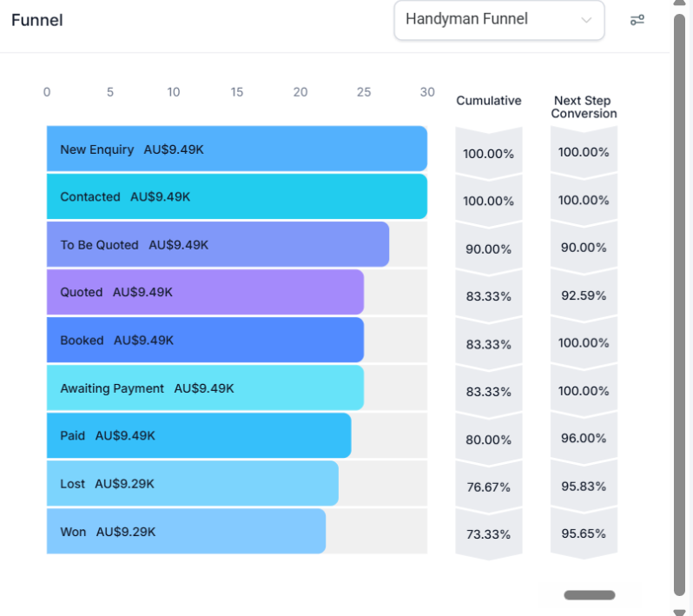Click the Won funnel bar
The height and width of the screenshot is (616, 693).
point(186,531)
